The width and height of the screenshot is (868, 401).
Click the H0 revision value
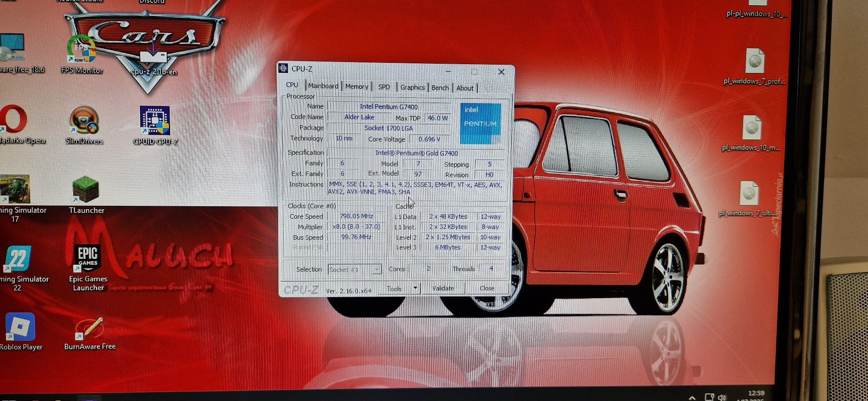click(x=490, y=175)
